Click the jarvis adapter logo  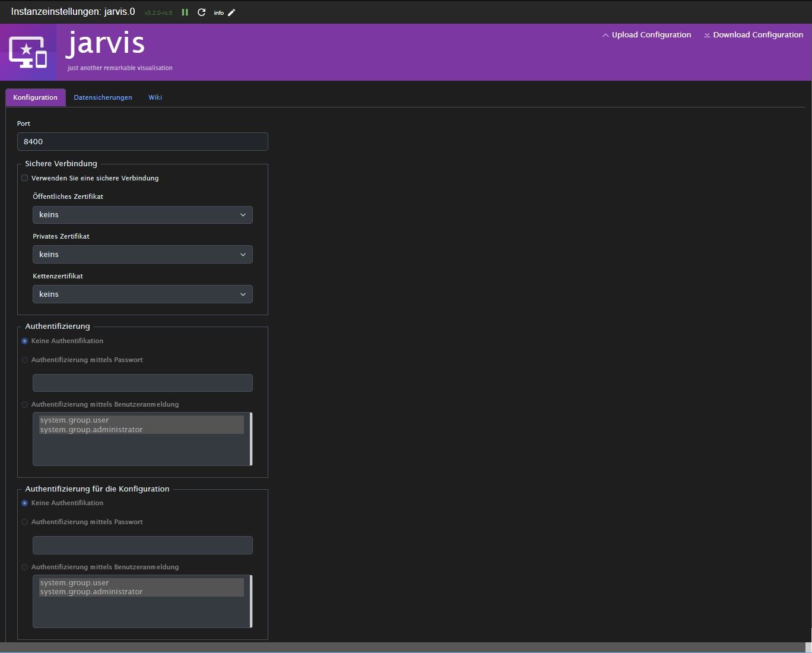pyautogui.click(x=28, y=52)
